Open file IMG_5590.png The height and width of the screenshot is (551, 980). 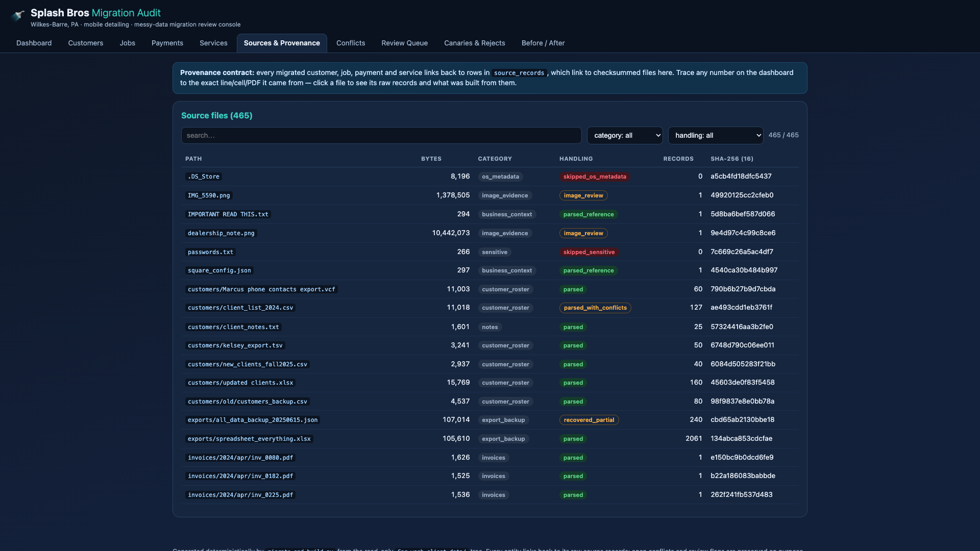(209, 195)
